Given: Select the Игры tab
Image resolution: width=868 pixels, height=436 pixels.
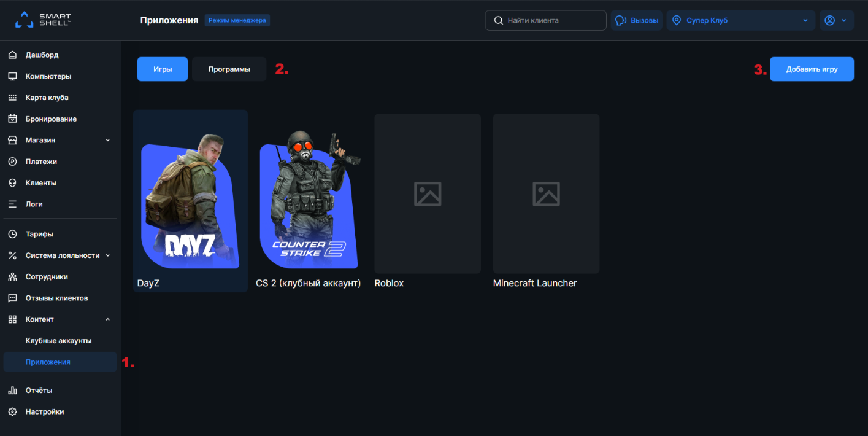Looking at the screenshot, I should coord(162,69).
